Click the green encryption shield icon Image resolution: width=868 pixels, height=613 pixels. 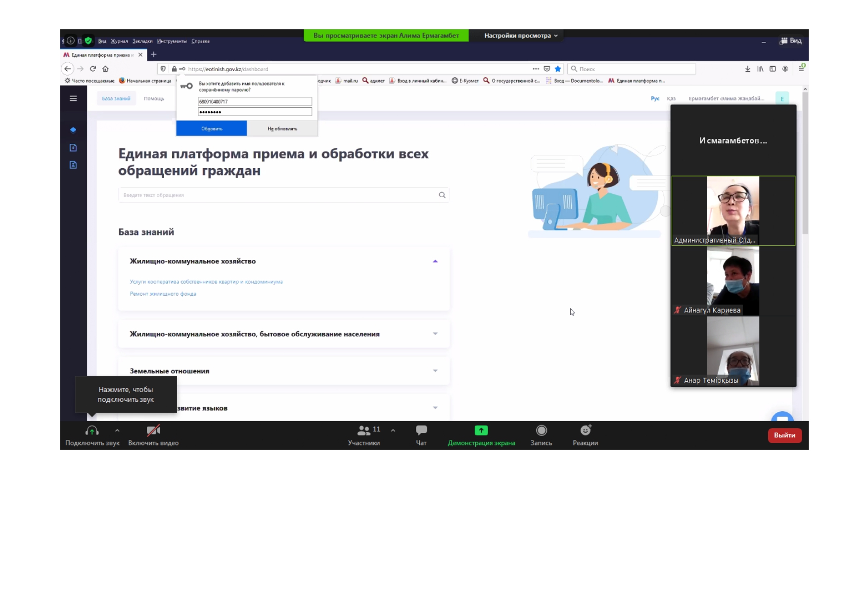pyautogui.click(x=88, y=41)
